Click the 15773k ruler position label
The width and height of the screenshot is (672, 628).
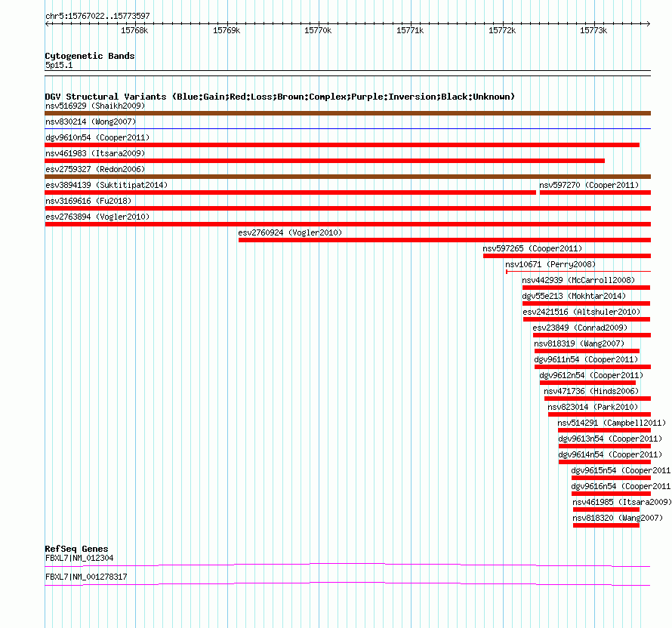click(x=593, y=30)
